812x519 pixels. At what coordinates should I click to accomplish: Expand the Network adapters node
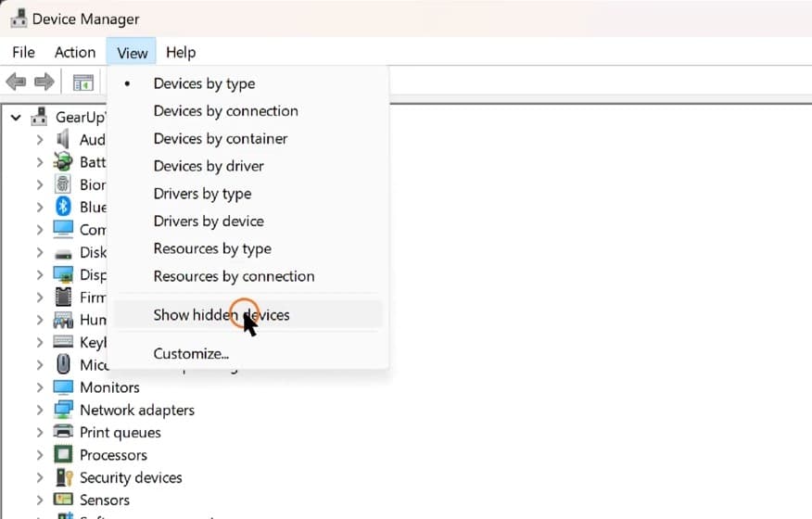(x=40, y=410)
